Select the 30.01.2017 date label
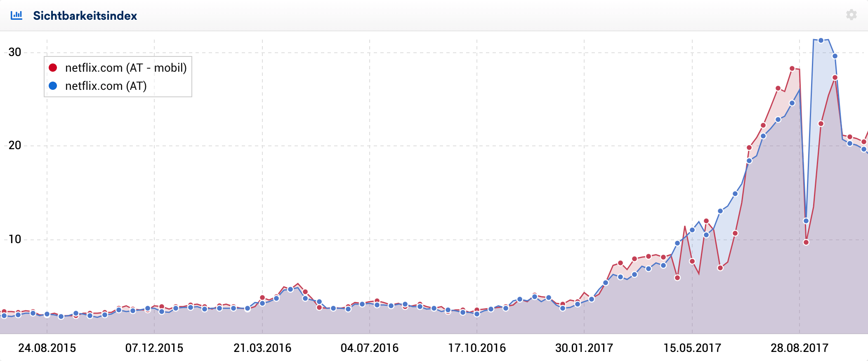The height and width of the screenshot is (361, 868). [x=584, y=348]
